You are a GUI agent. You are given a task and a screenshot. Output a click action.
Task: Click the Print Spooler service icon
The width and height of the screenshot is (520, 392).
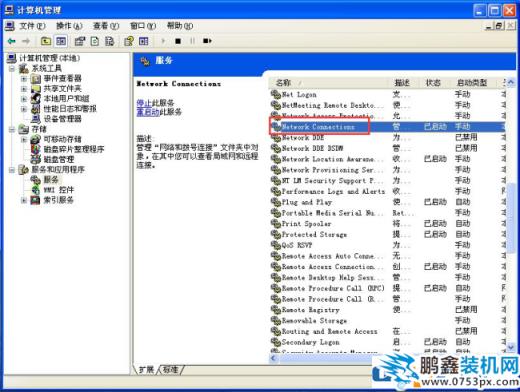click(x=276, y=224)
